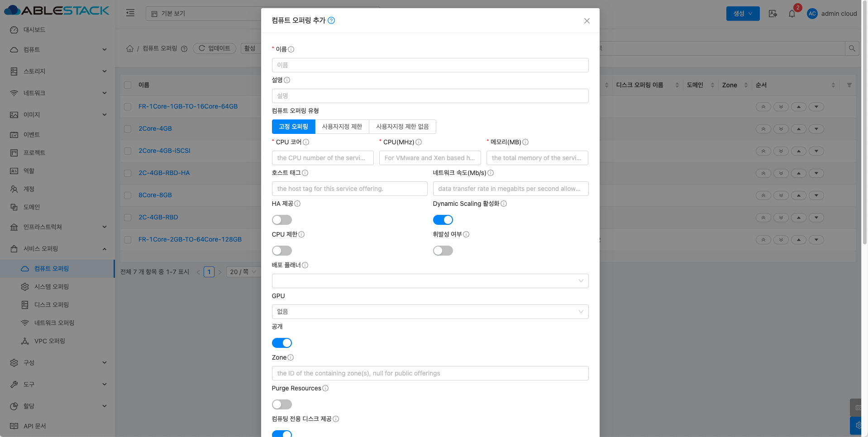Click the info icon next to 호스트 태그

[305, 173]
